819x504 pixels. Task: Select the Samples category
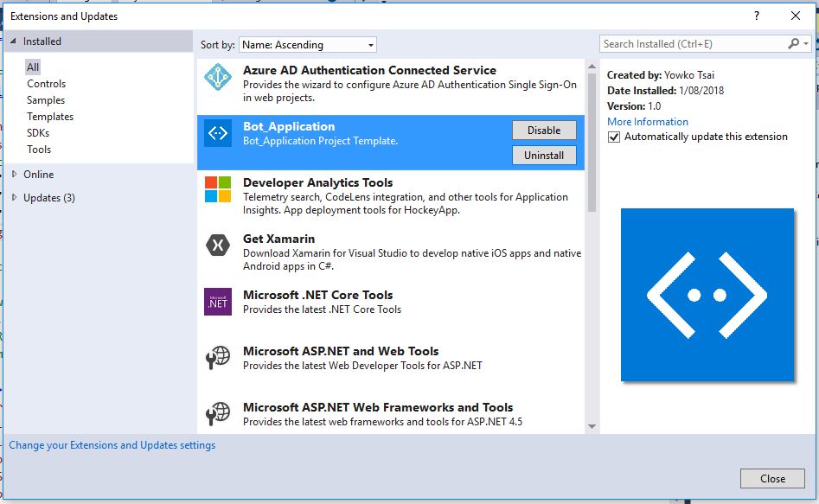point(46,99)
